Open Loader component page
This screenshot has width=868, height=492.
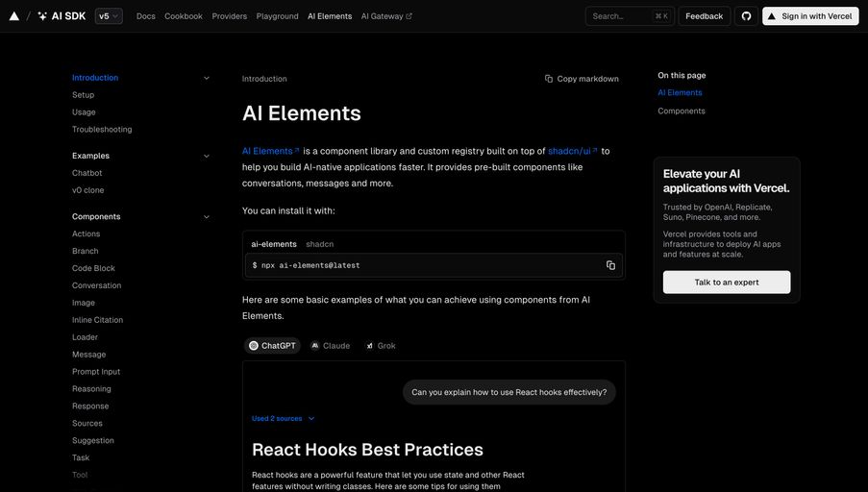pos(85,337)
